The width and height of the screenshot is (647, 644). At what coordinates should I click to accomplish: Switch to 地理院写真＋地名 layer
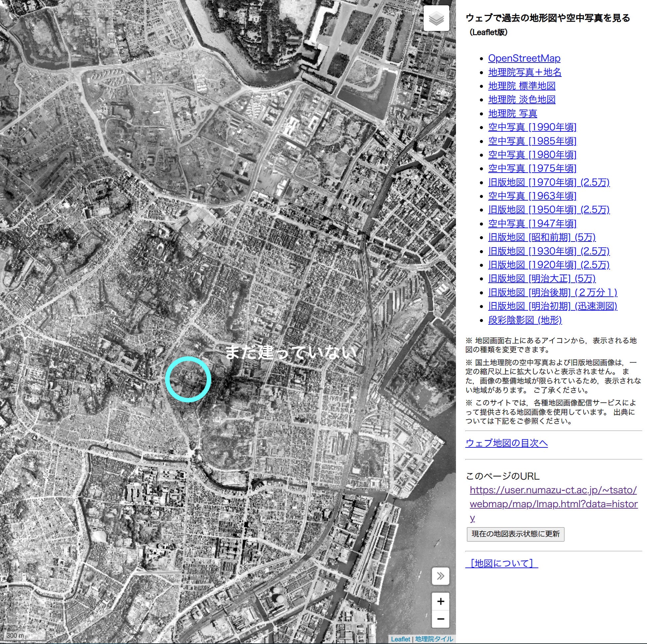[x=525, y=72]
